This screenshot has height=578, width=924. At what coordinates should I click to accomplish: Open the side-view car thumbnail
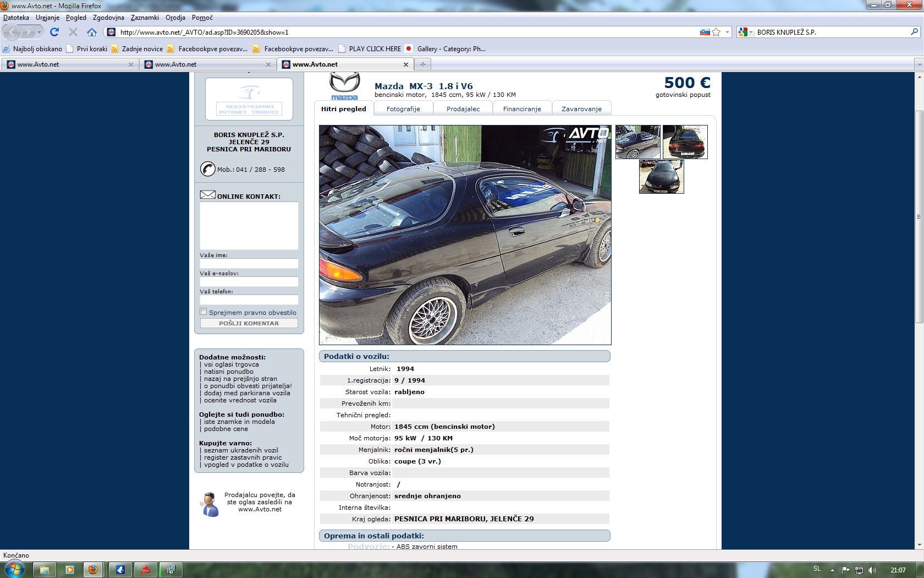[638, 142]
